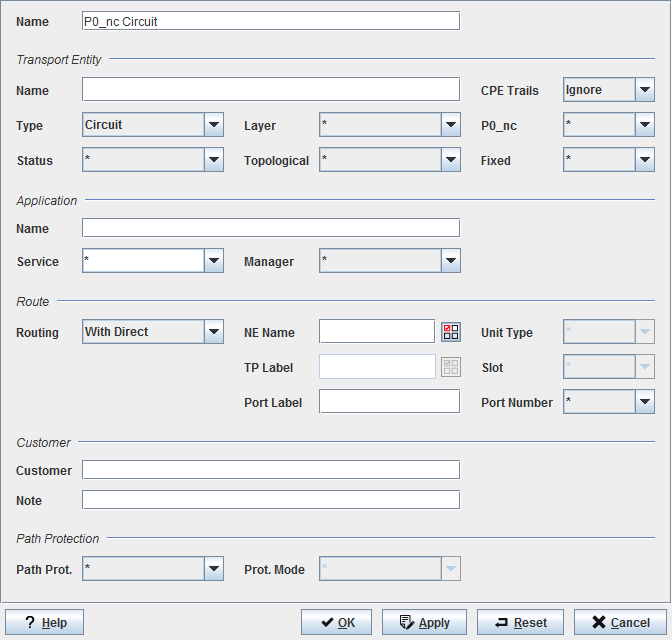The image size is (672, 640).
Task: Click the top Name field containing P0_nc Circuit
Action: (270, 21)
